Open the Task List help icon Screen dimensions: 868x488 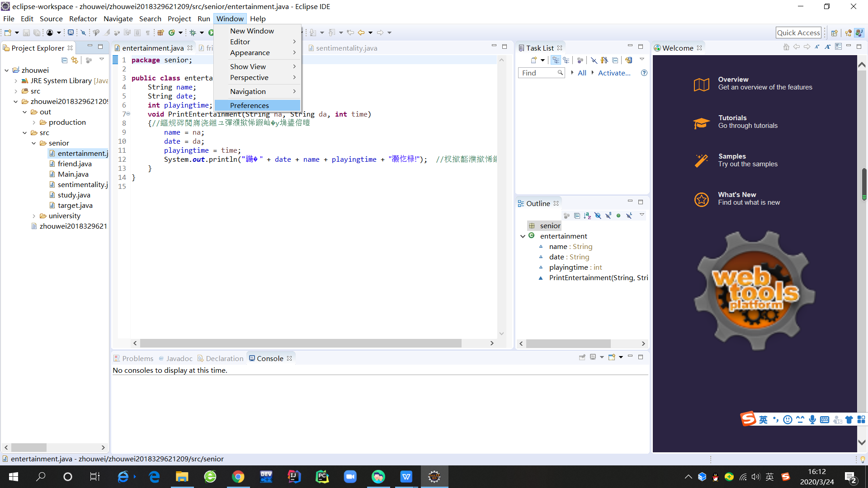click(x=644, y=73)
